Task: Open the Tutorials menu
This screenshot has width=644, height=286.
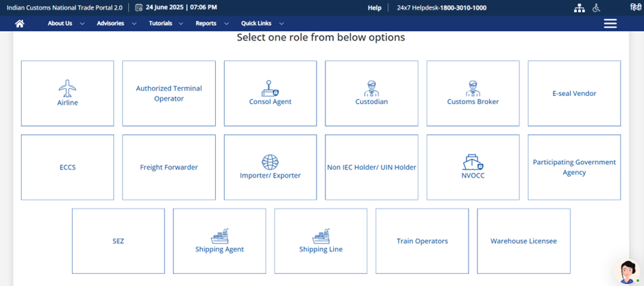Action: coord(166,23)
